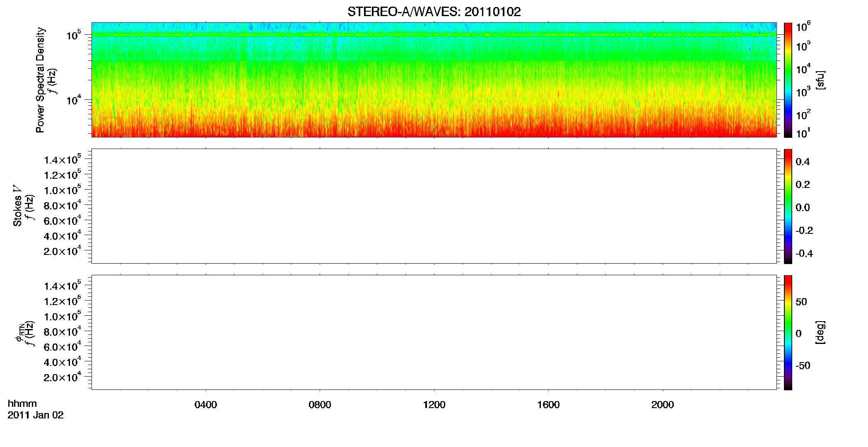
Task: Click the 2000 time tick label
Action: pyautogui.click(x=663, y=405)
